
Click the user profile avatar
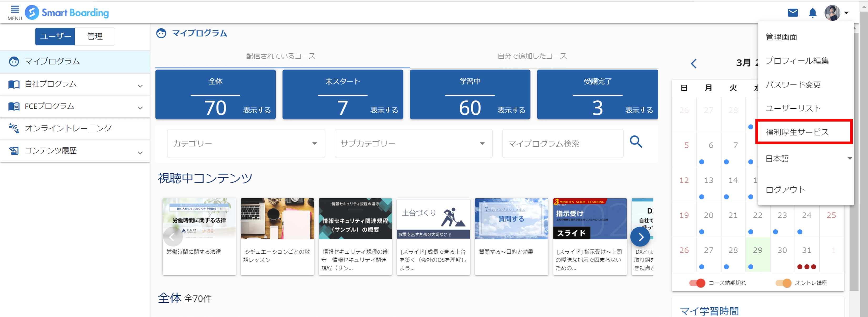832,13
